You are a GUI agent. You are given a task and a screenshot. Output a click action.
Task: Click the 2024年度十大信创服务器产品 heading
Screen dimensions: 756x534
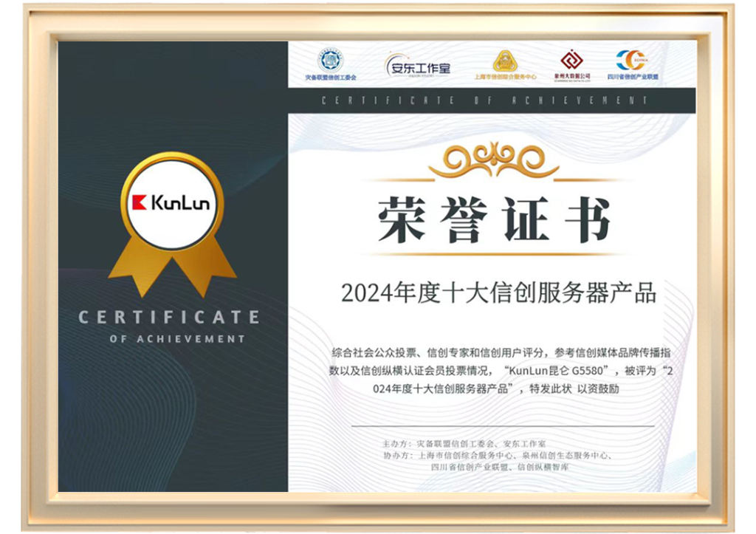pyautogui.click(x=498, y=292)
